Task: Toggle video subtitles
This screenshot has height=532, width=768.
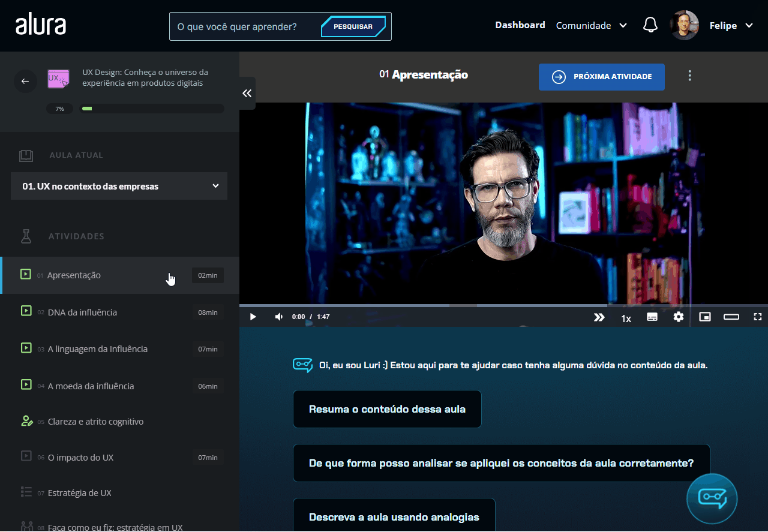Action: 652,317
